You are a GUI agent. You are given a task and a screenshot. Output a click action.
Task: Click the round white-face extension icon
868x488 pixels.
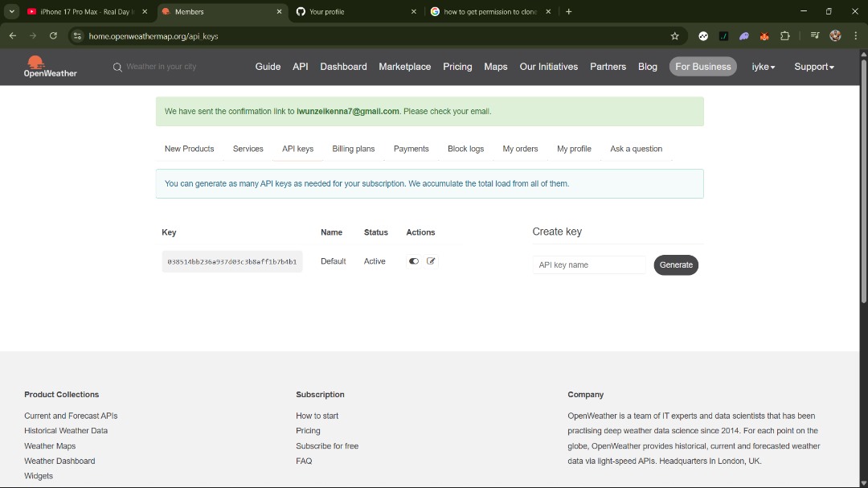tap(703, 36)
